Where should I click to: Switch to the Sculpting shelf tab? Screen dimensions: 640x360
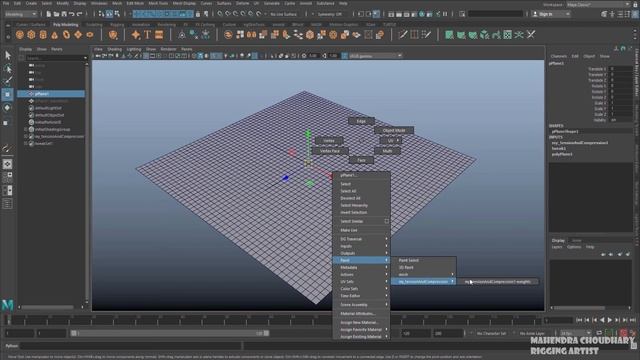[x=94, y=24]
